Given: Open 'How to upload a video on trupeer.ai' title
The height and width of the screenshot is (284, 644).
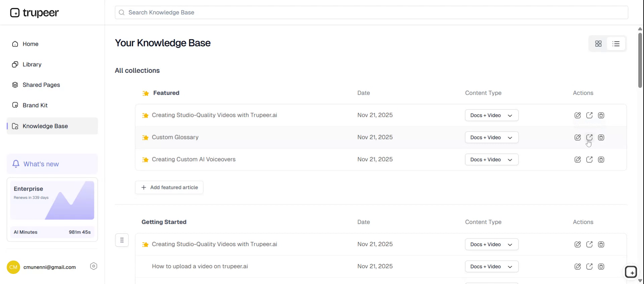Looking at the screenshot, I should [200, 266].
